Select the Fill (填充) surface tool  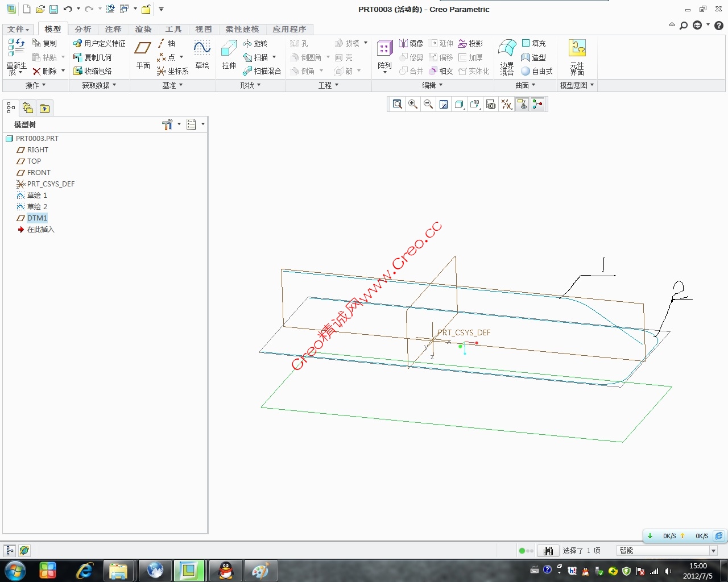click(533, 43)
